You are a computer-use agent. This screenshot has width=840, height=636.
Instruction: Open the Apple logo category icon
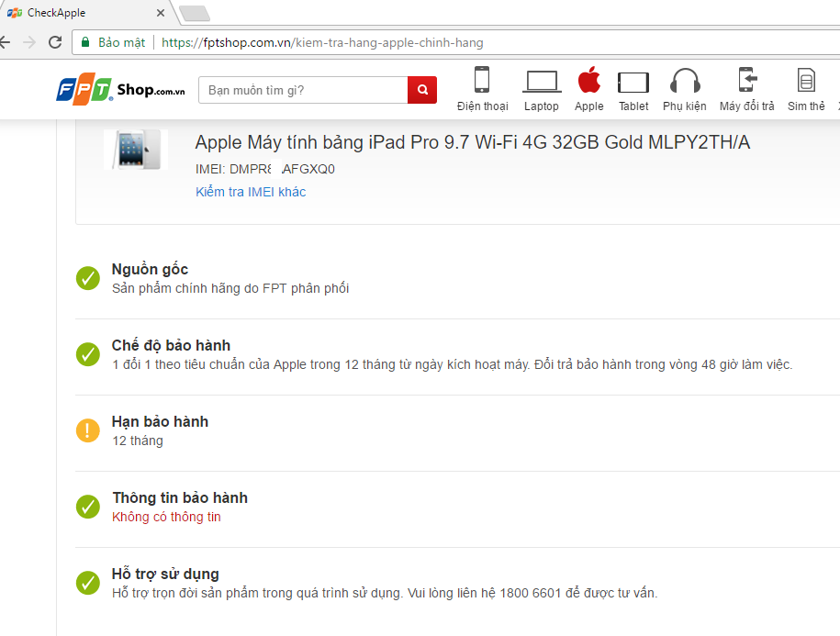coord(588,80)
